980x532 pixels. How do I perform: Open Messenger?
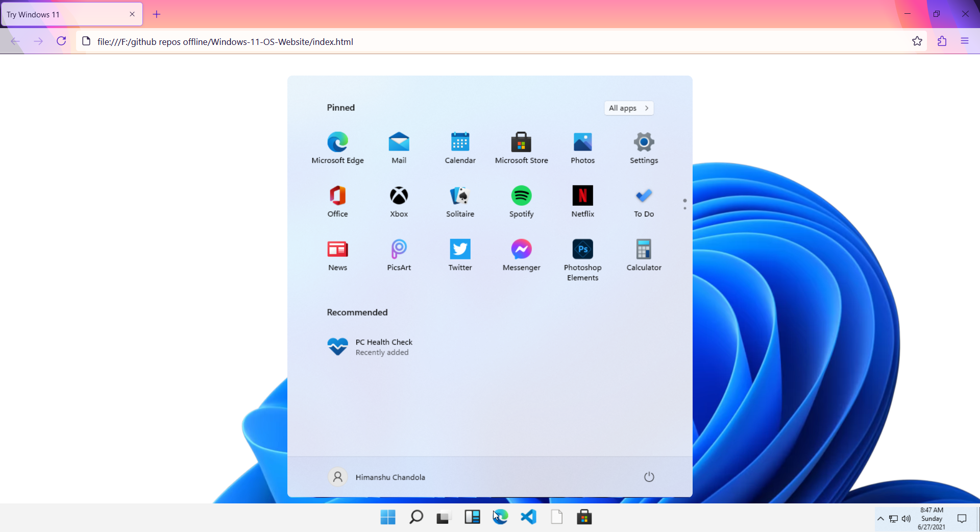click(x=521, y=255)
